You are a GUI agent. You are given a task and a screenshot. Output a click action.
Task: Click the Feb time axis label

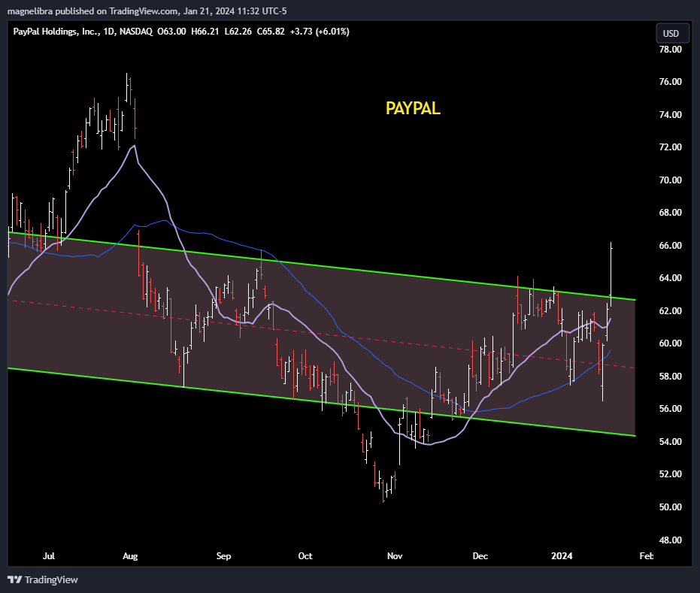click(646, 556)
